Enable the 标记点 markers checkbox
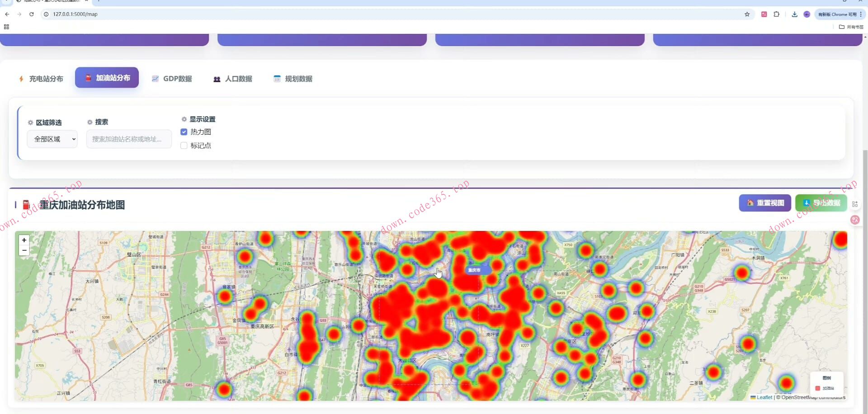This screenshot has height=414, width=868. coord(184,146)
